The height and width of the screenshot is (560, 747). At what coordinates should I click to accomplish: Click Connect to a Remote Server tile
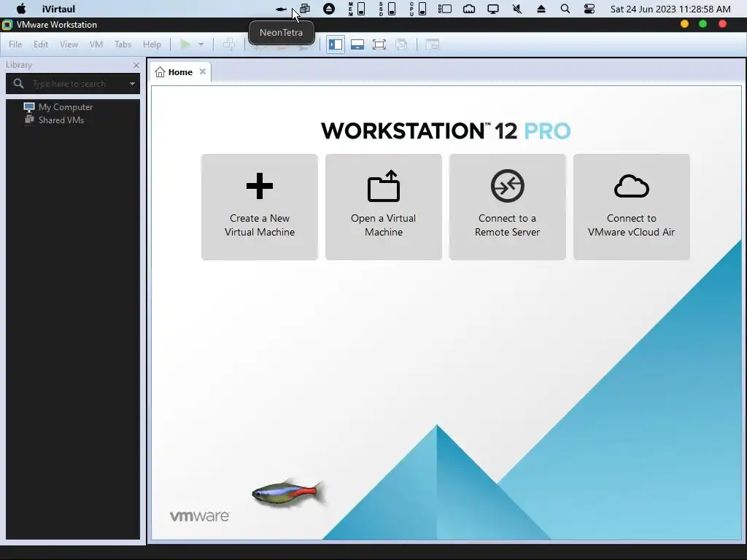point(508,206)
